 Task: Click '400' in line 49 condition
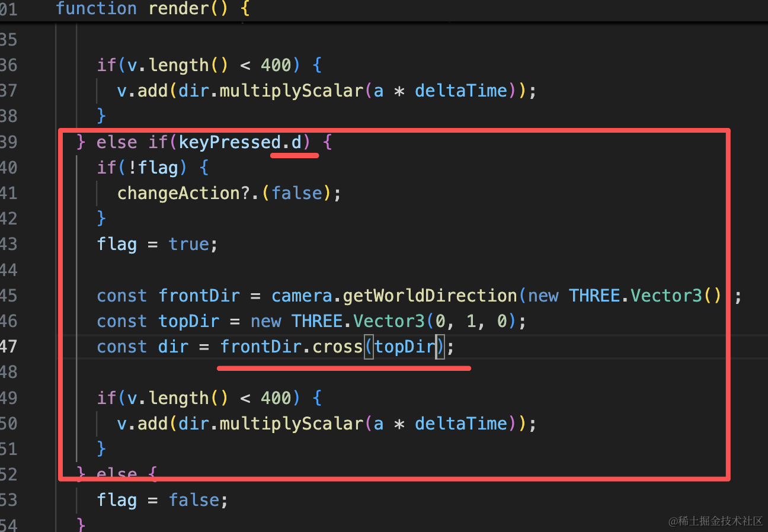[276, 398]
